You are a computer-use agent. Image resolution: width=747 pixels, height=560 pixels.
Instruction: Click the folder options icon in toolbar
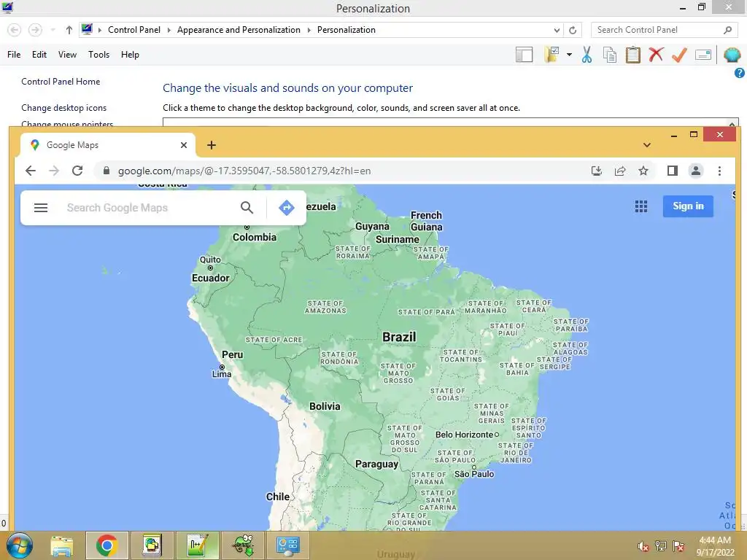[552, 55]
